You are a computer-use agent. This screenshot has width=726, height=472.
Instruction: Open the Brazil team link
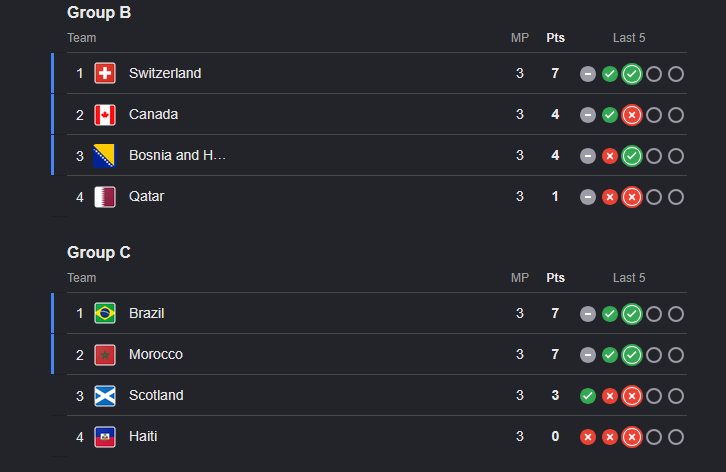[x=147, y=313]
